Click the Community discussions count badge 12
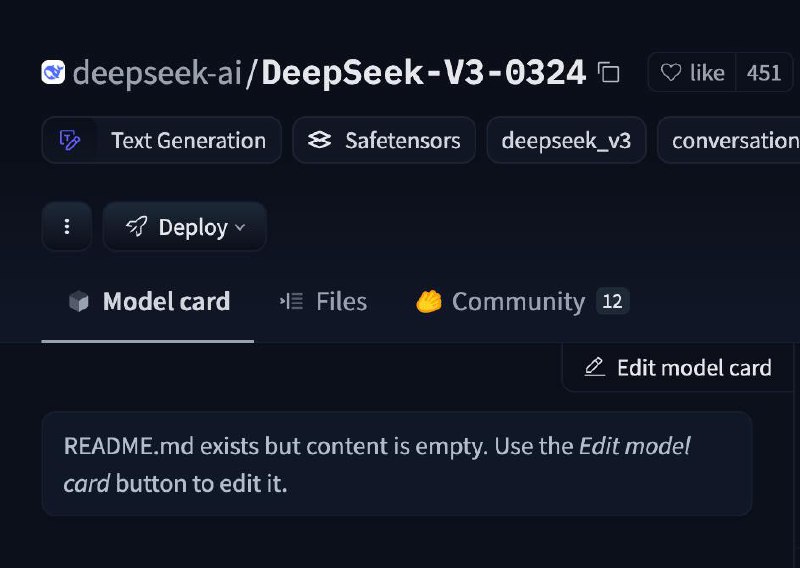 click(612, 301)
